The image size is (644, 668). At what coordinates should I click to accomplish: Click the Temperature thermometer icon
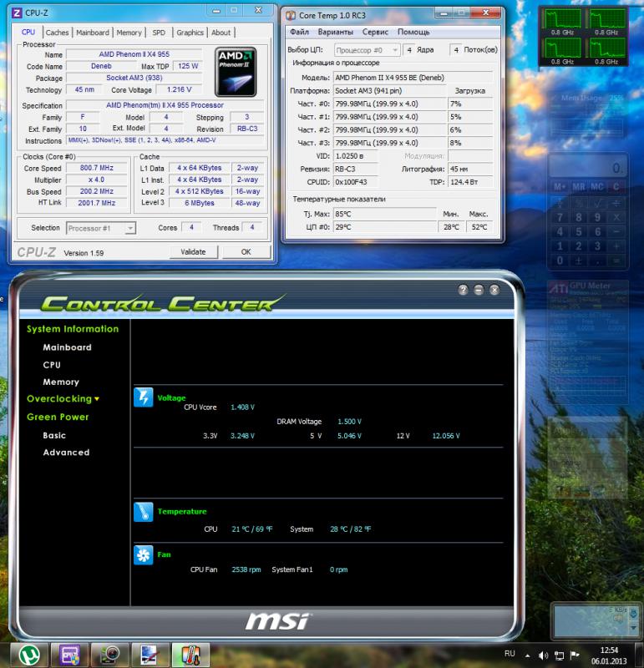pyautogui.click(x=144, y=512)
